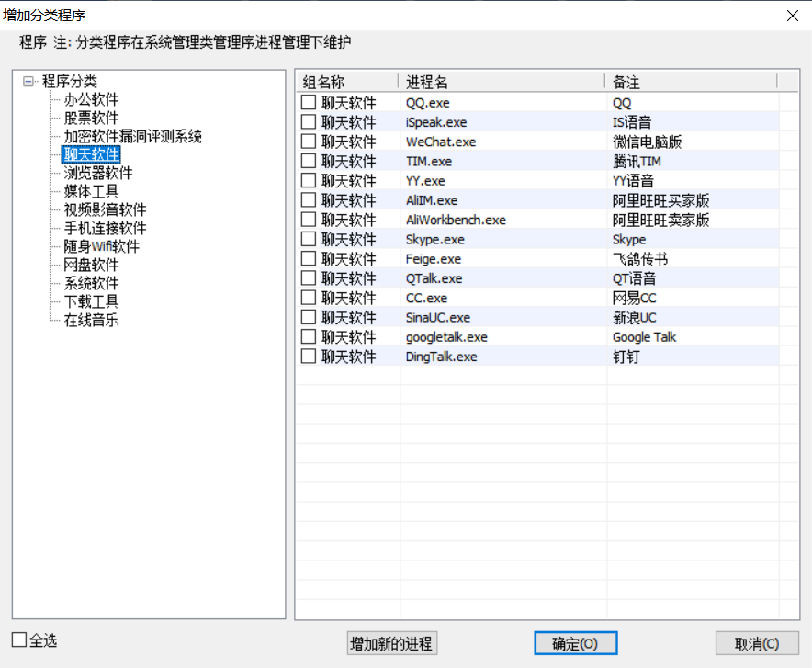Enable the WeChat.exe row checkbox
Image resolution: width=812 pixels, height=668 pixels.
coord(309,142)
